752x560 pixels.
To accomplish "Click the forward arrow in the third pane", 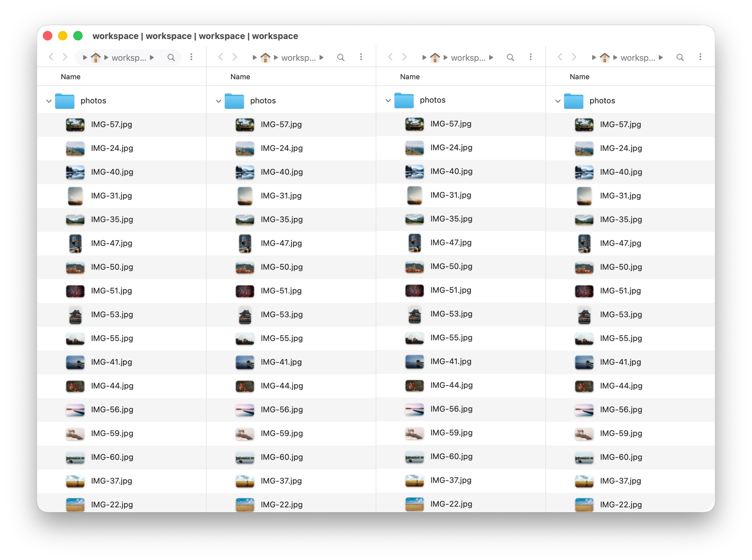I will pos(404,57).
